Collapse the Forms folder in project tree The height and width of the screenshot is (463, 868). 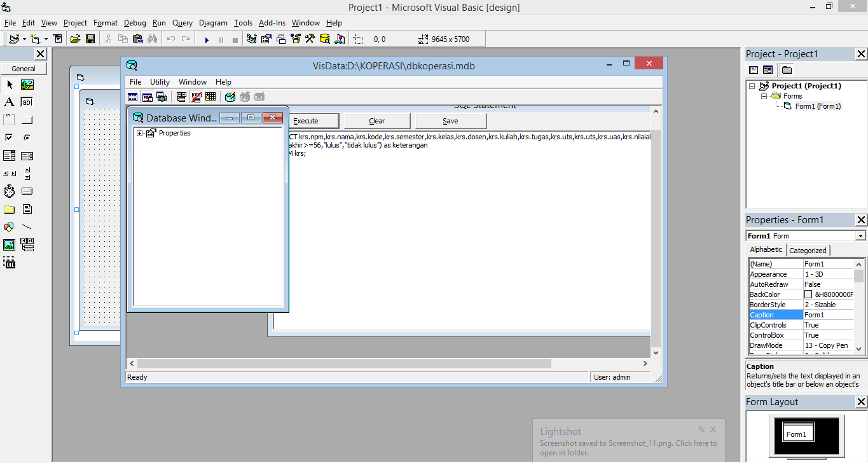point(764,96)
